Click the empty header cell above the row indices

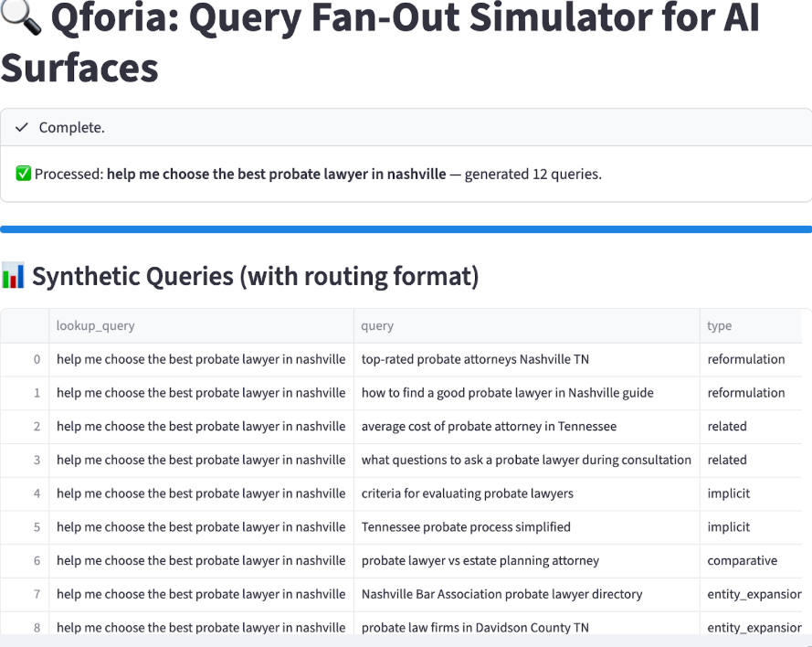[x=24, y=325]
